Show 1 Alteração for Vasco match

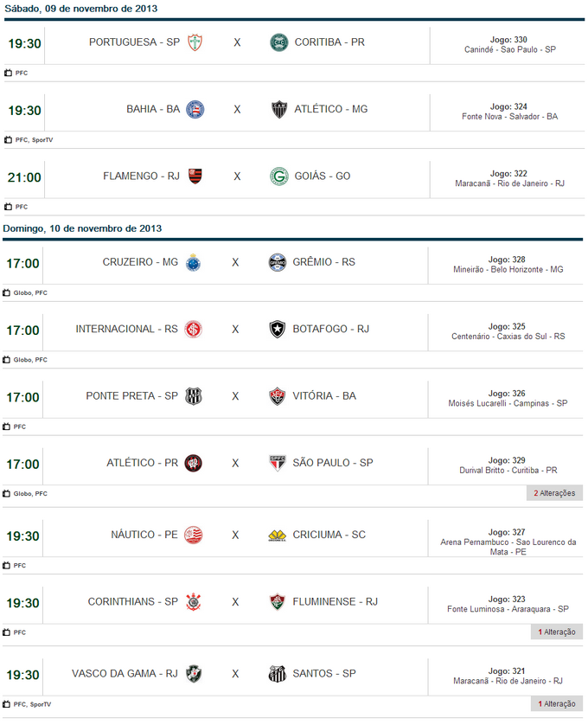point(557,704)
